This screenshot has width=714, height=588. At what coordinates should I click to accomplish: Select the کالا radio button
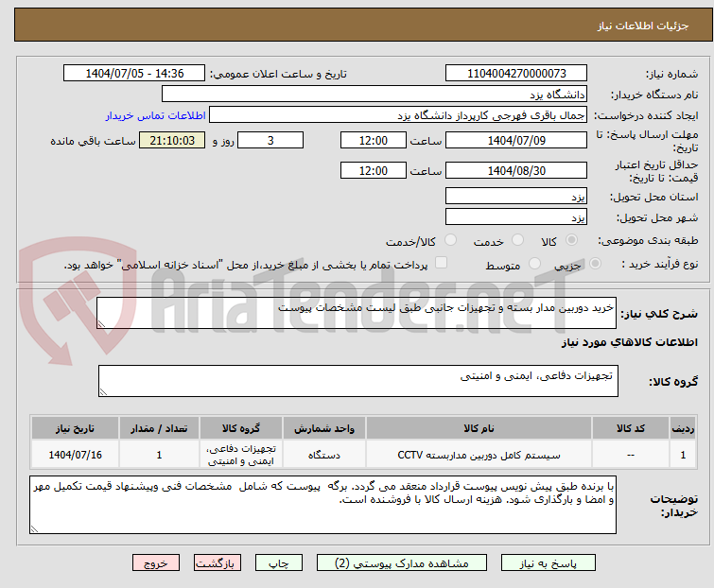coord(571,240)
